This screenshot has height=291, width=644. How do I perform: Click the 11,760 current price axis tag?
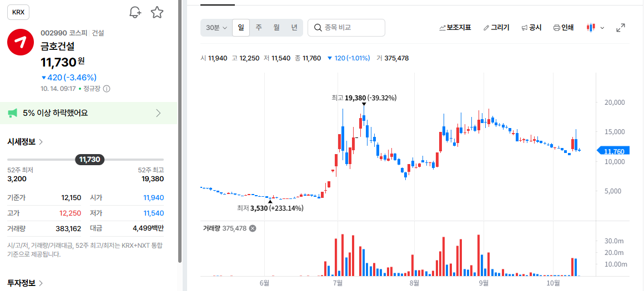613,152
